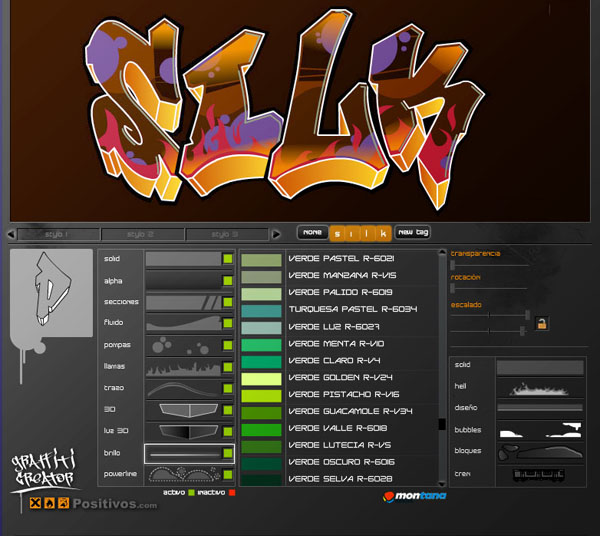Viewport: 600px width, 536px height.
Task: Select the luz 3D shading preview
Action: (x=189, y=431)
